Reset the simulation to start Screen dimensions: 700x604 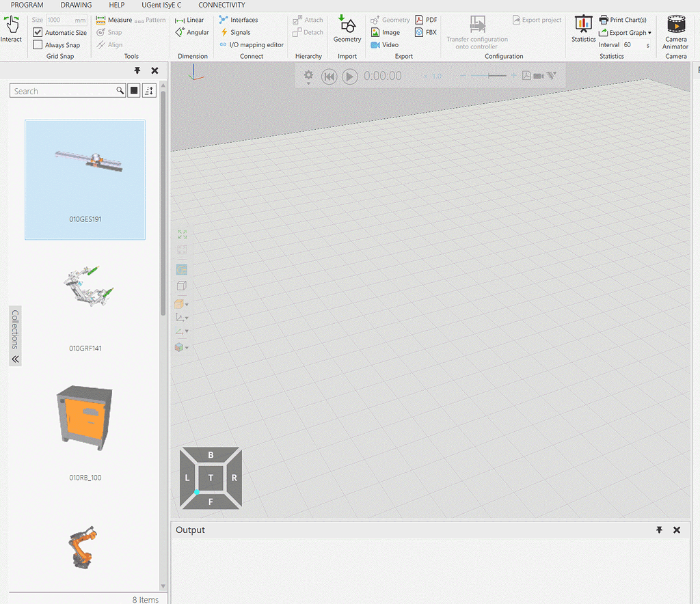click(x=329, y=77)
